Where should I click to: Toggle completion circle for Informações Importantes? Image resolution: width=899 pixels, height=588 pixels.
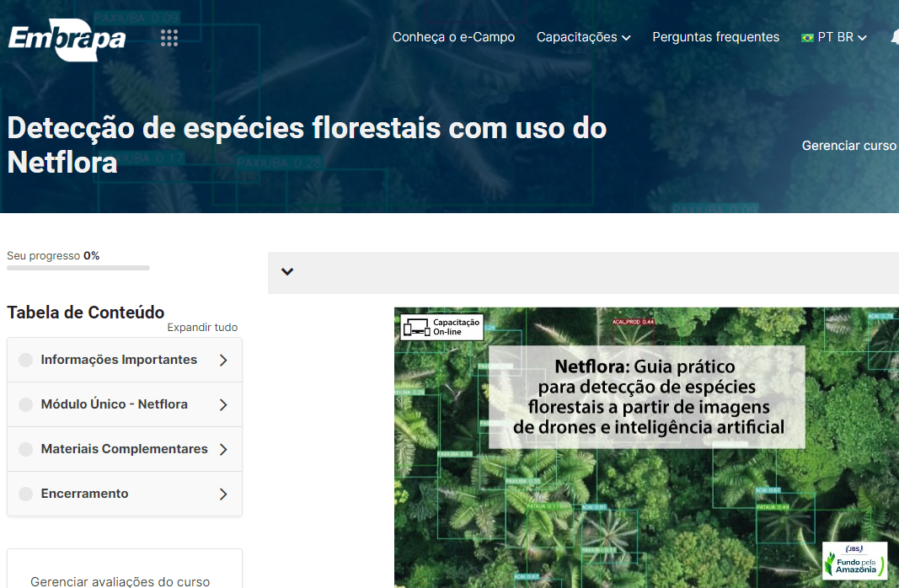26,360
